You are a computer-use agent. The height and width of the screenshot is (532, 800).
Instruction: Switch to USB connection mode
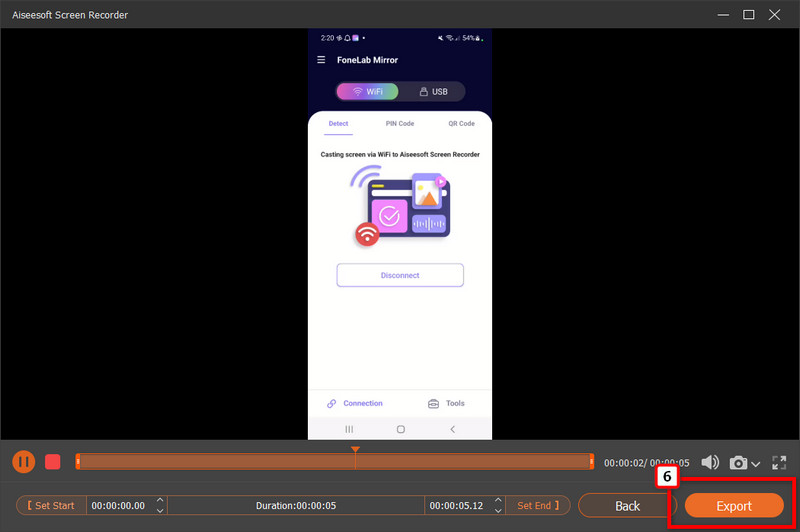(433, 92)
